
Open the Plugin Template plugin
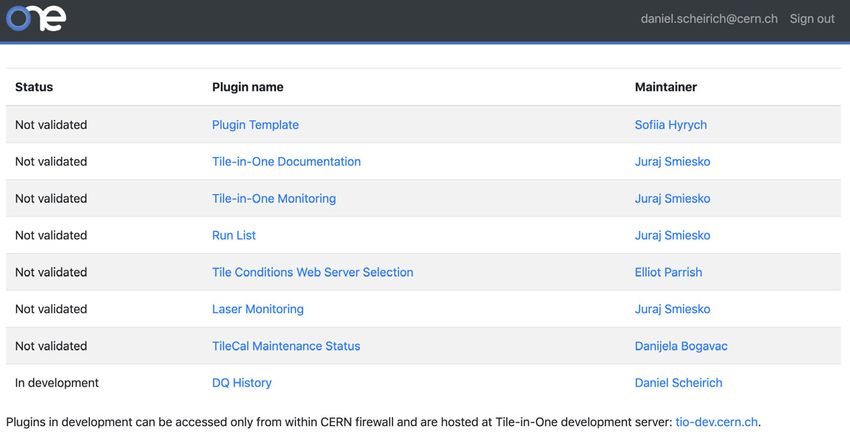point(255,125)
